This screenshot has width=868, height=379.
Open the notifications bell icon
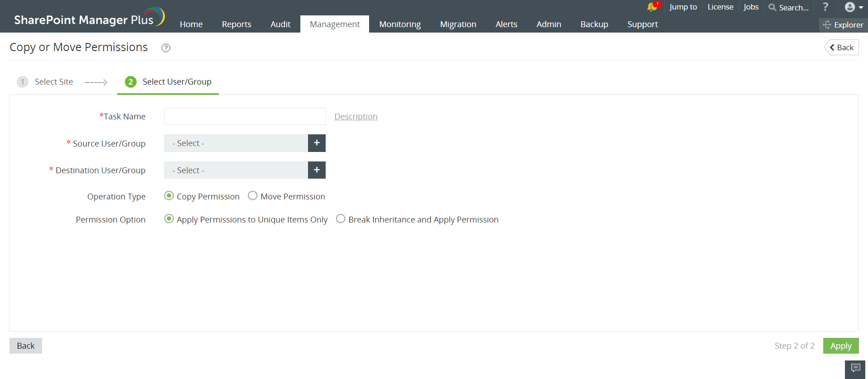[652, 7]
